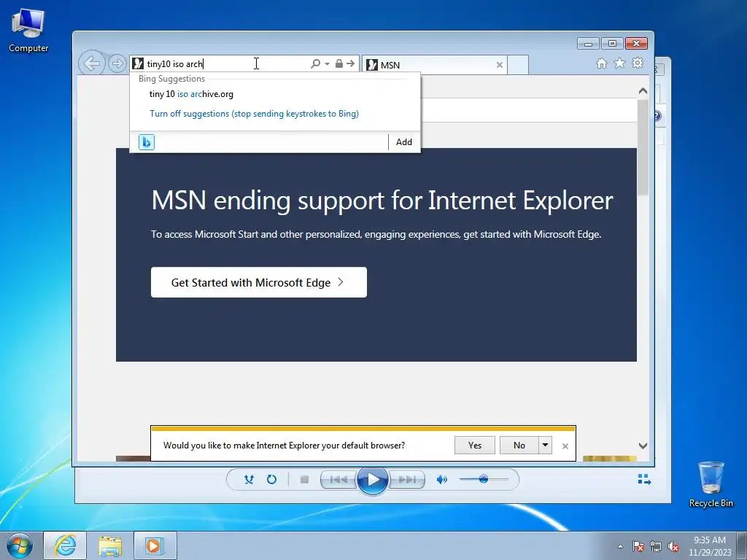Adjust the Windows Media Player volume slider
The height and width of the screenshot is (560, 747).
(484, 479)
